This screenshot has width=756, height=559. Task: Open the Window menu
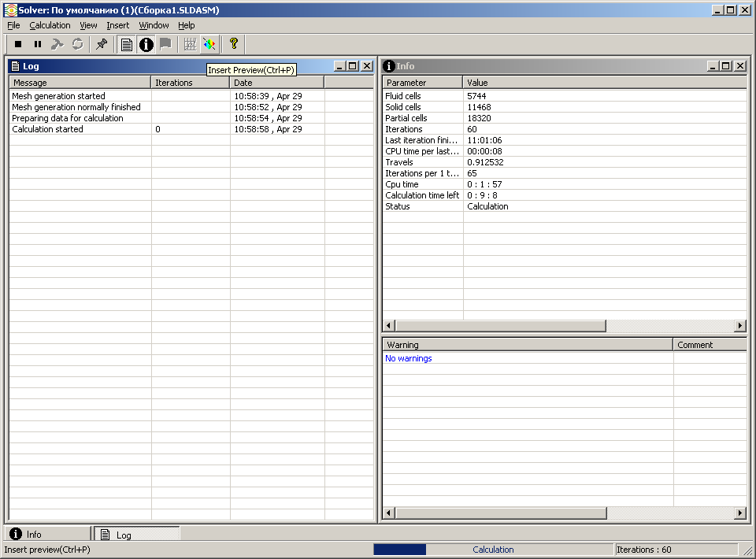coord(154,25)
